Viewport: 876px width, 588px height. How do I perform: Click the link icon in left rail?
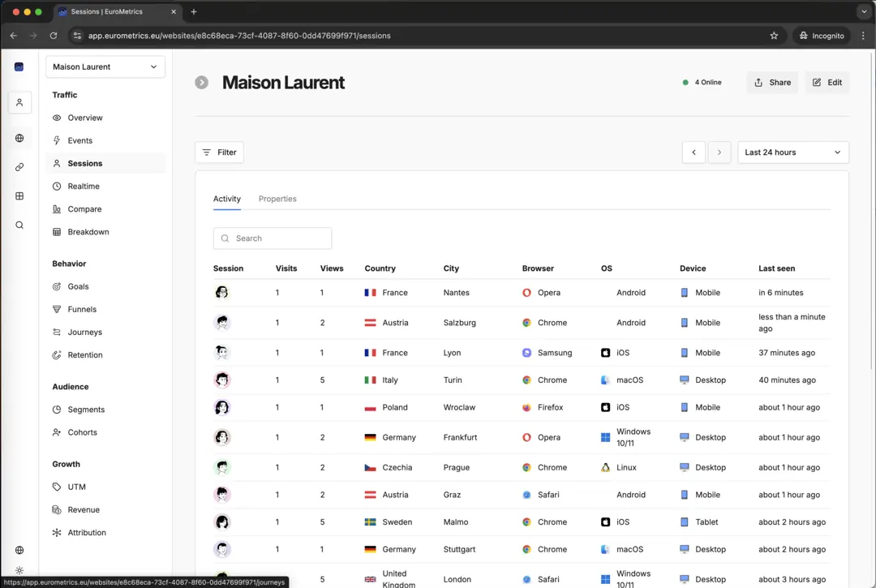(x=19, y=167)
